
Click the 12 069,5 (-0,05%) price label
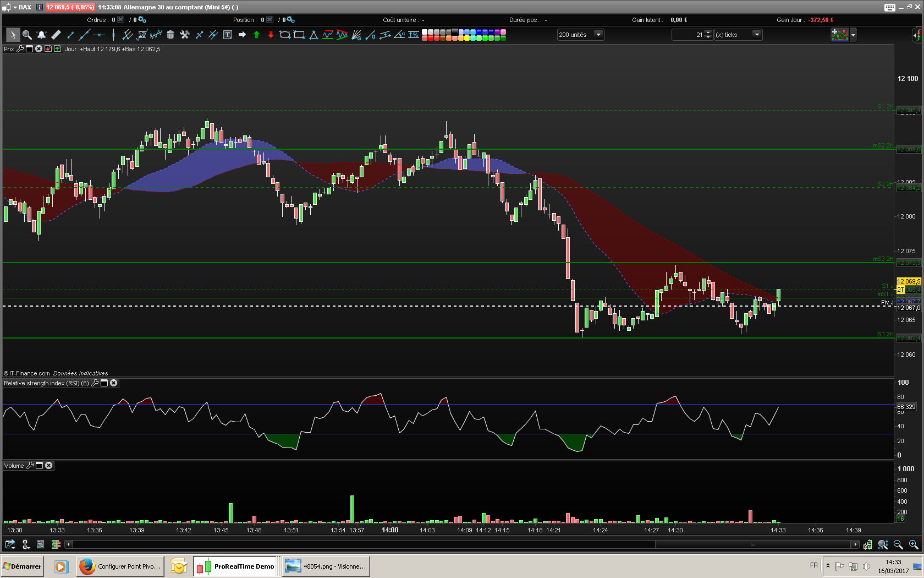point(70,7)
